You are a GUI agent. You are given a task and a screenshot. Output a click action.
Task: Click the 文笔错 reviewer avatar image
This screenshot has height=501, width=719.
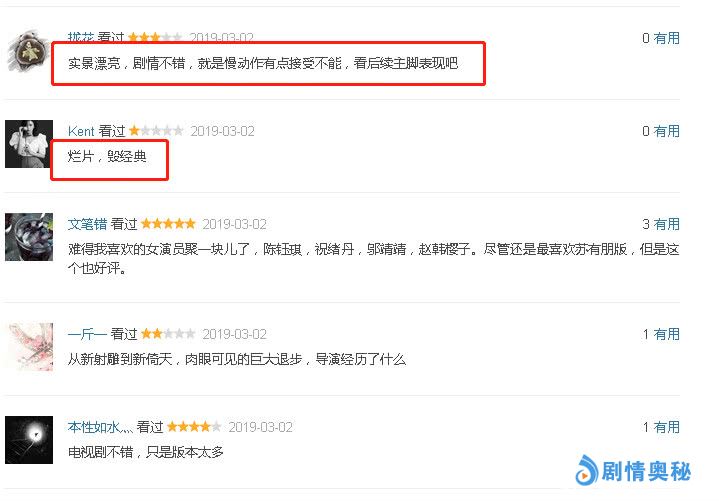click(28, 237)
